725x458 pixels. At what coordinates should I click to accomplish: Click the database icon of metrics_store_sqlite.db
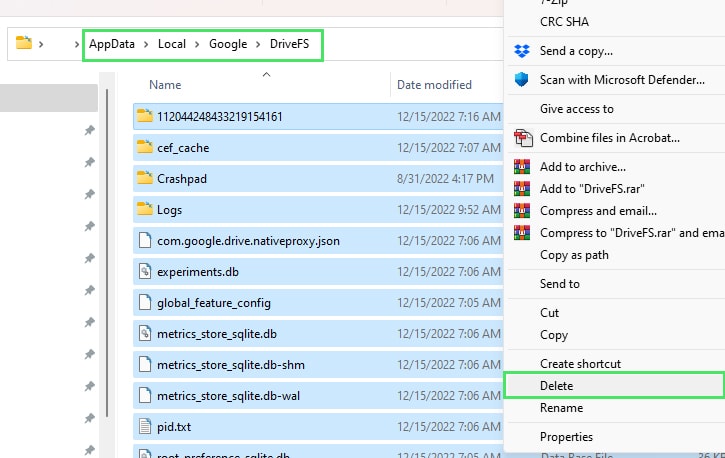145,333
